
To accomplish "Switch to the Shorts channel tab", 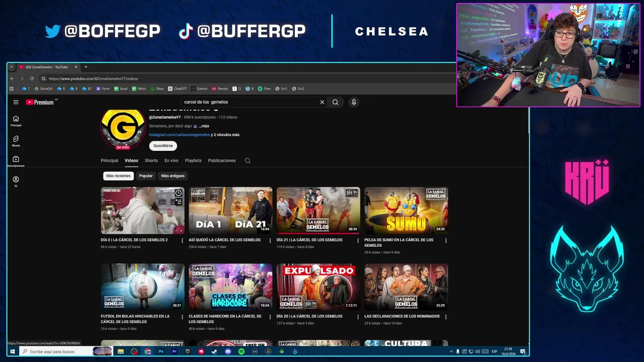I will click(x=151, y=161).
